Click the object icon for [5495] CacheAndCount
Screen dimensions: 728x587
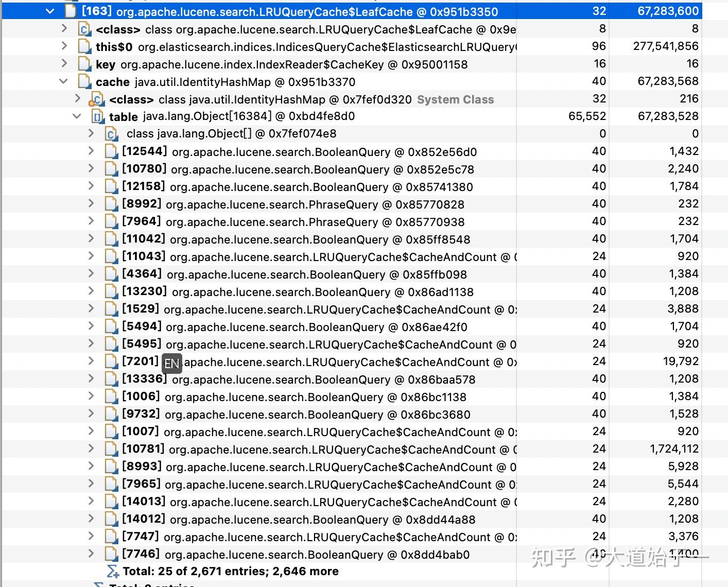click(x=111, y=344)
